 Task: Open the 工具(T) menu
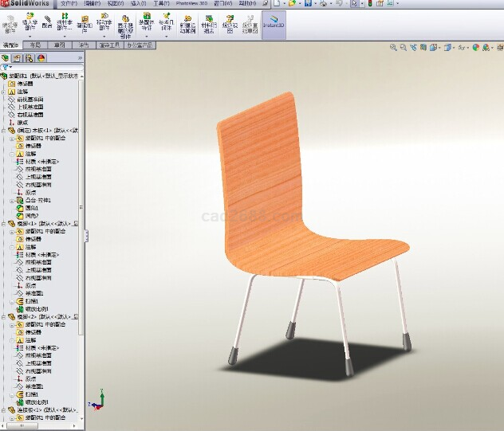[161, 4]
